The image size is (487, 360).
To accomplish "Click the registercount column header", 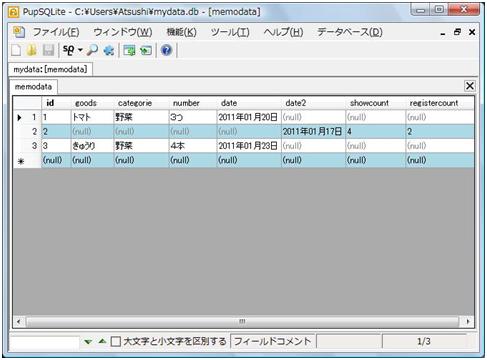I will pos(440,103).
